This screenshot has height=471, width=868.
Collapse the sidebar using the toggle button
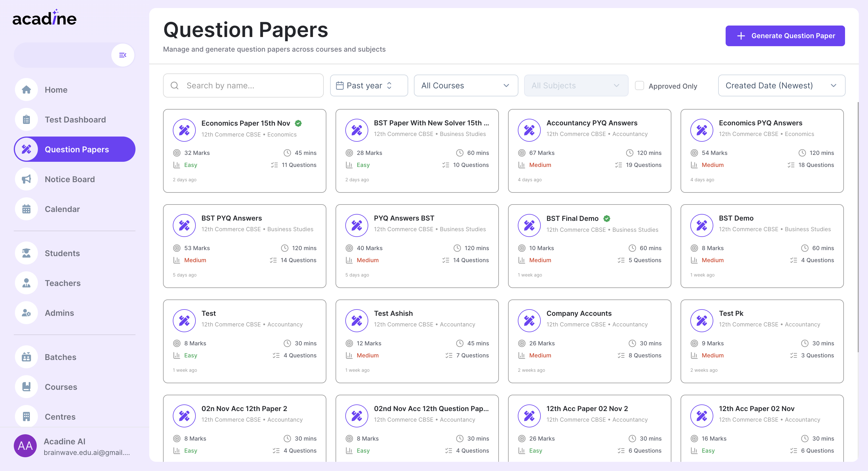pos(122,55)
